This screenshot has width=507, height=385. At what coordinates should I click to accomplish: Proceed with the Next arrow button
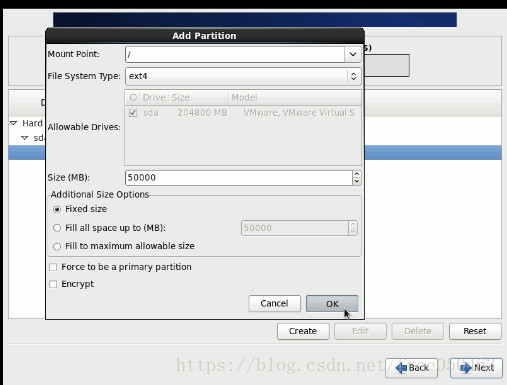(x=476, y=368)
